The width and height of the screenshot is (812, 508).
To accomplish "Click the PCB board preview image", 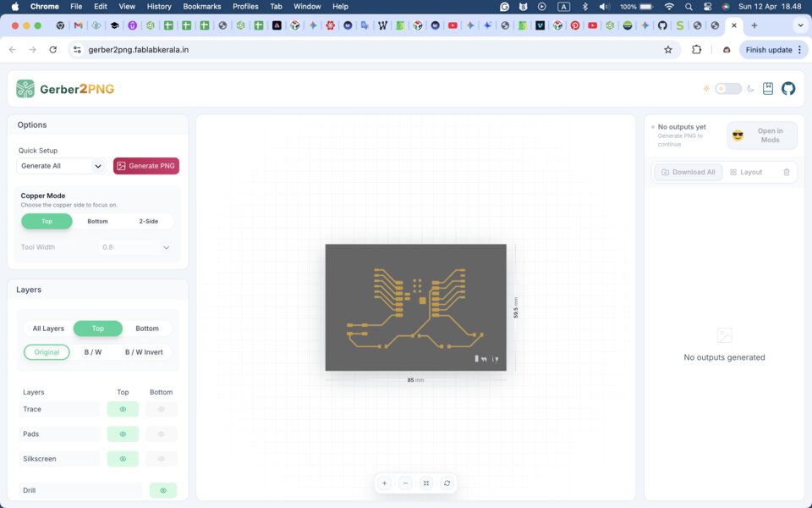I will [416, 307].
